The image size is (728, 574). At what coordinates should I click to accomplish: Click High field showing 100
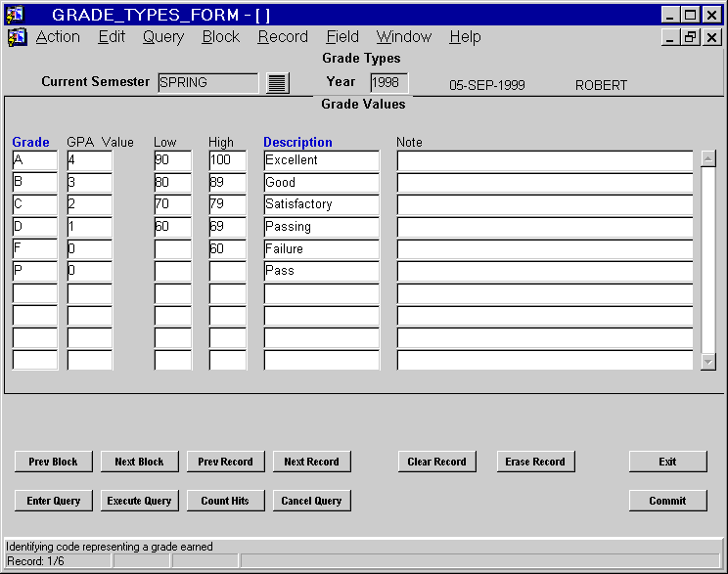click(x=227, y=160)
